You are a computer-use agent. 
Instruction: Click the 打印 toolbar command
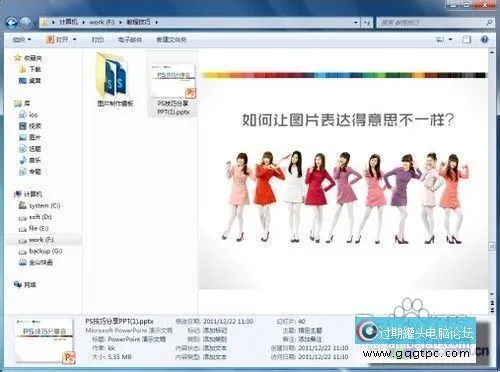click(98, 40)
